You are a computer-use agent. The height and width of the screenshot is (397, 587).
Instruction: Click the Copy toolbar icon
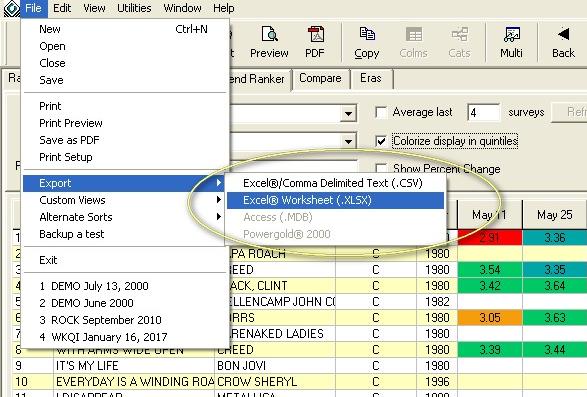click(367, 34)
